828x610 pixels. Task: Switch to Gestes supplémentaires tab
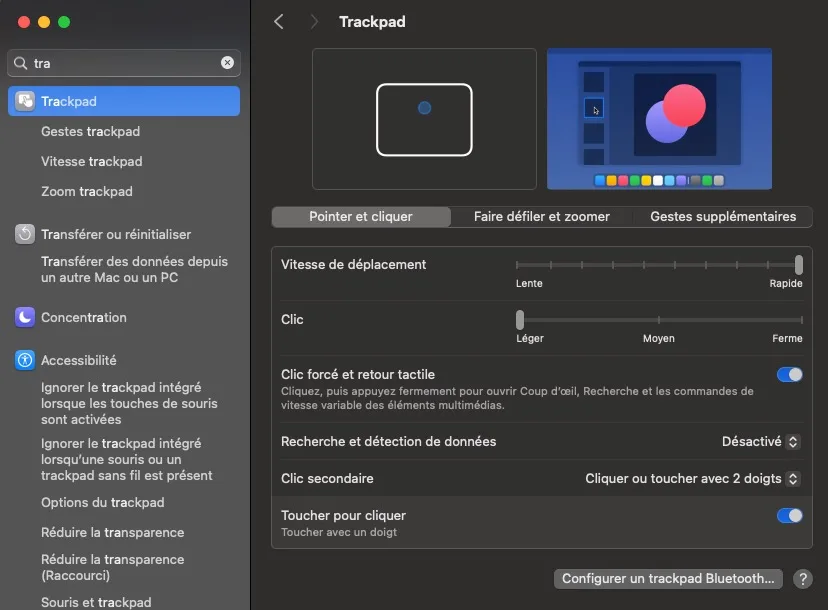pos(722,216)
